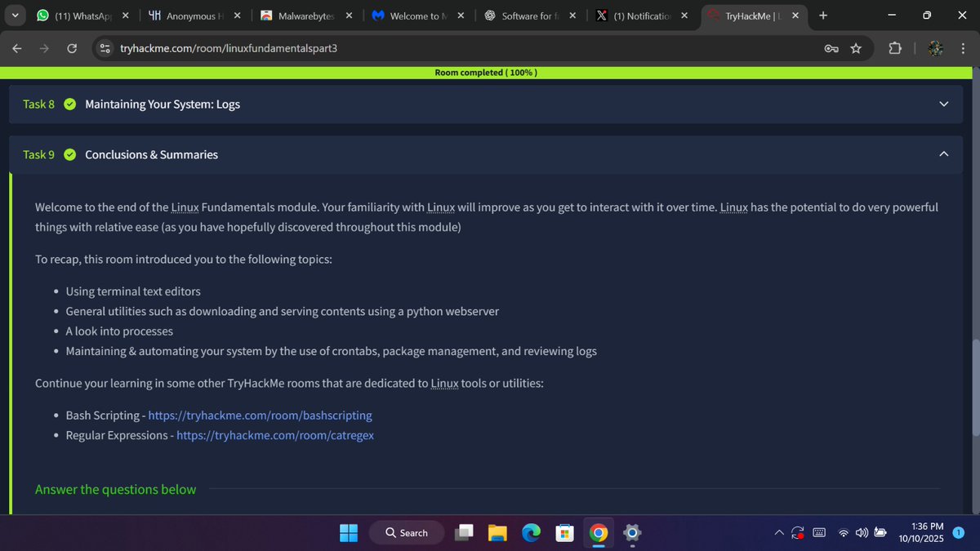
Task: Open the Extensions puzzle icon
Action: [x=895, y=48]
